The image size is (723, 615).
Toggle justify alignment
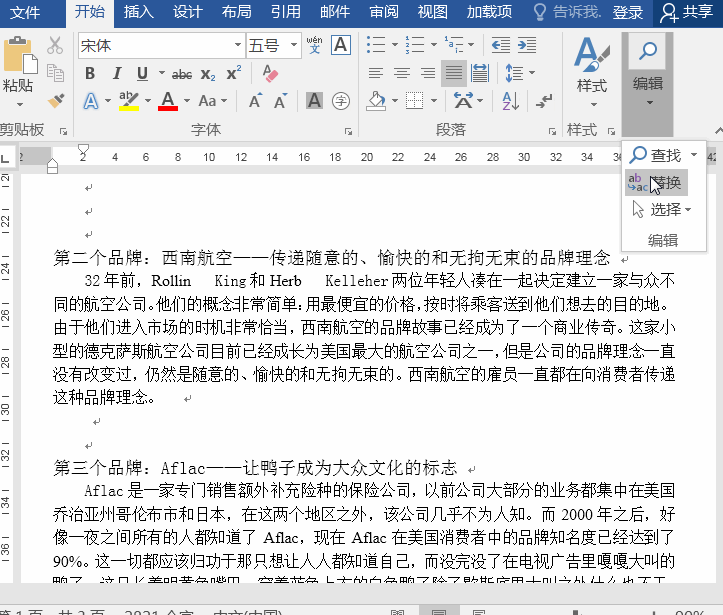(x=454, y=73)
